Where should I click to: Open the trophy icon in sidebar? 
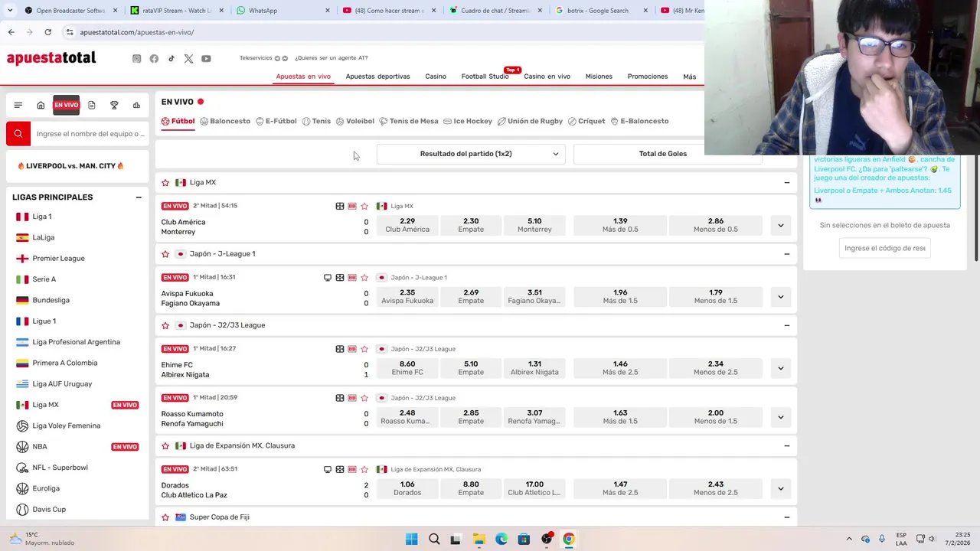(114, 106)
